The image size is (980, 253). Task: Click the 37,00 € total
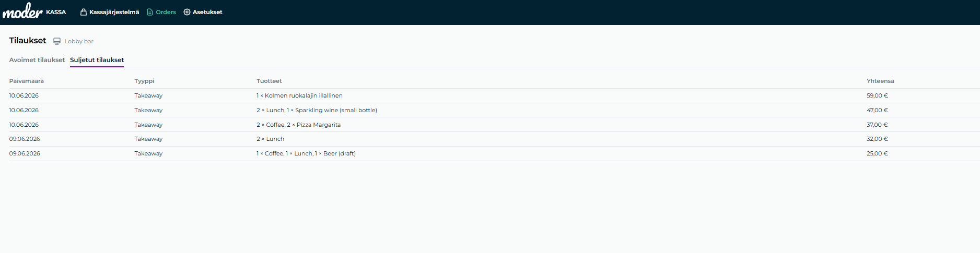coord(877,125)
